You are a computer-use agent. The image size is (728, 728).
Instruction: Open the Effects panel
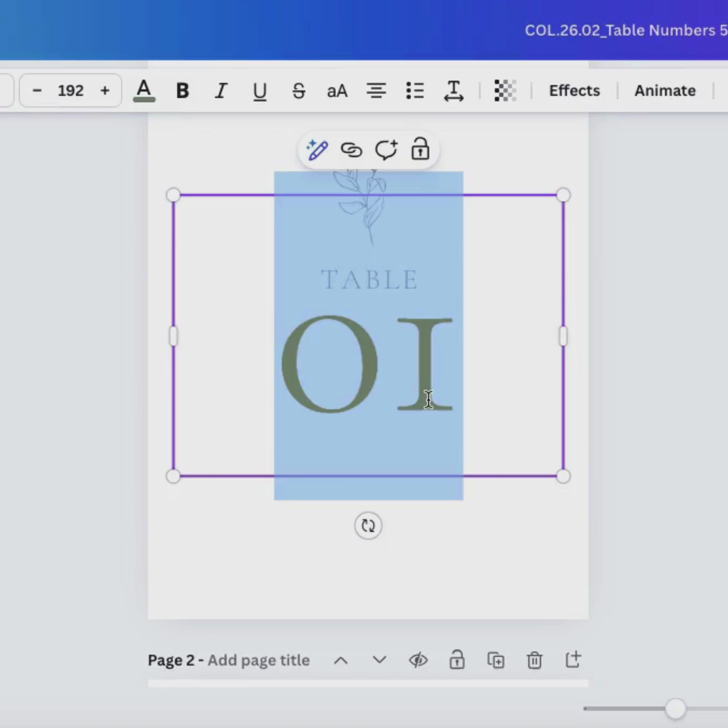(x=574, y=90)
